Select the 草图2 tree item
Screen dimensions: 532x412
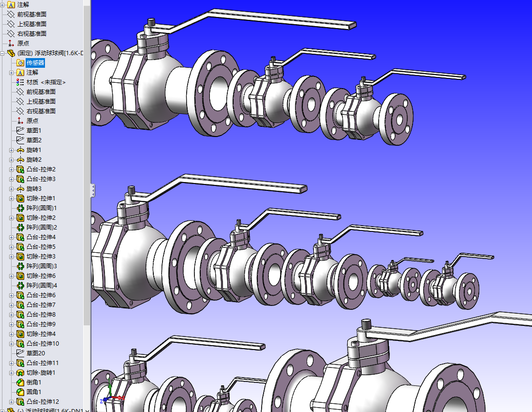(34, 140)
